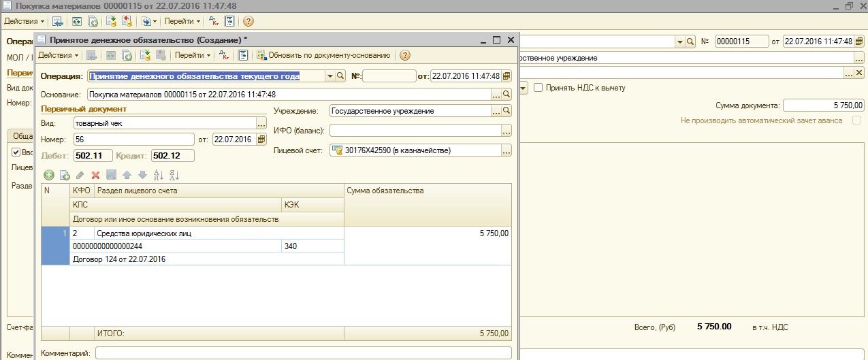868x360 pixels.
Task: Clear the field using the X button in Покупка материалов
Action: point(858,73)
